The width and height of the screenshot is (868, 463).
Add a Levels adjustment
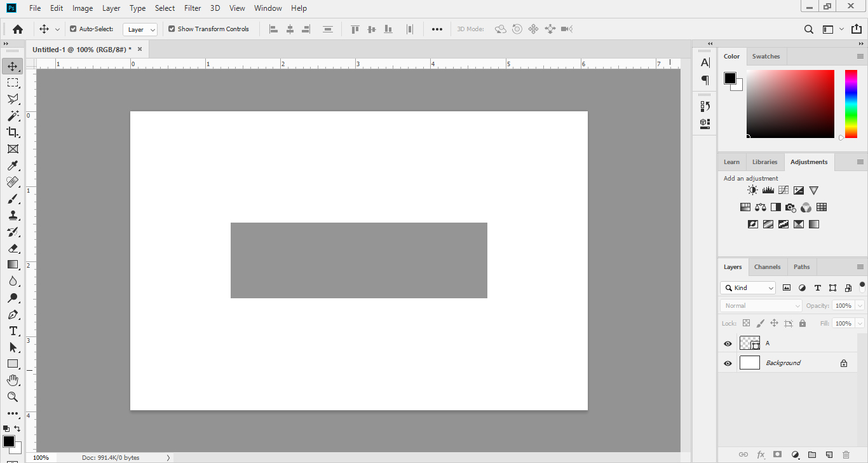click(x=768, y=190)
